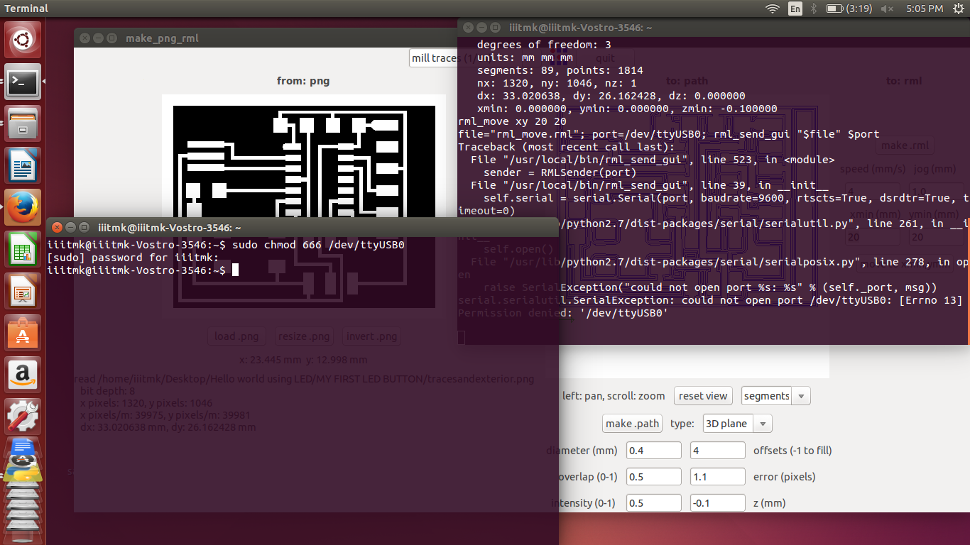970x545 pixels.
Task: Click the invert .png button
Action: coord(371,337)
